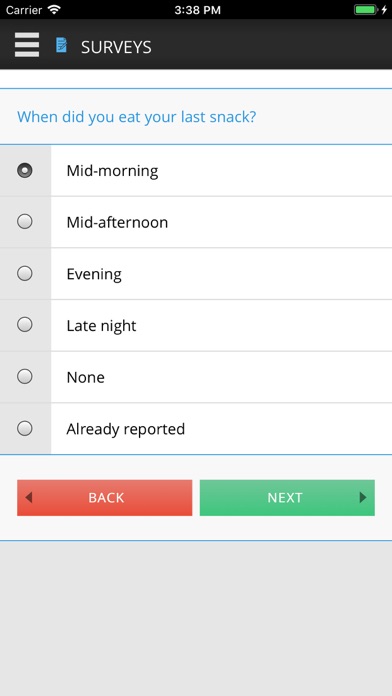Tap the Wi-Fi status icon

[54, 10]
